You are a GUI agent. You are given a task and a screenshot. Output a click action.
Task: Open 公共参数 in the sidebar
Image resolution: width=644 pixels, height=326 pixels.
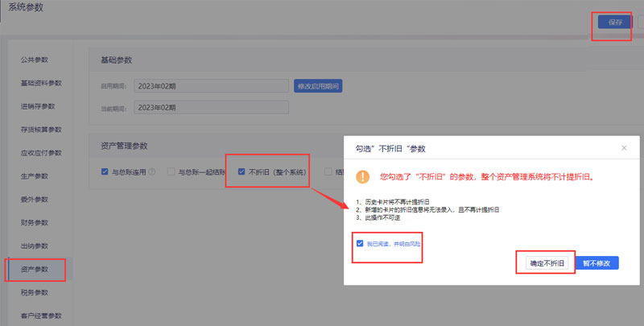pos(35,60)
